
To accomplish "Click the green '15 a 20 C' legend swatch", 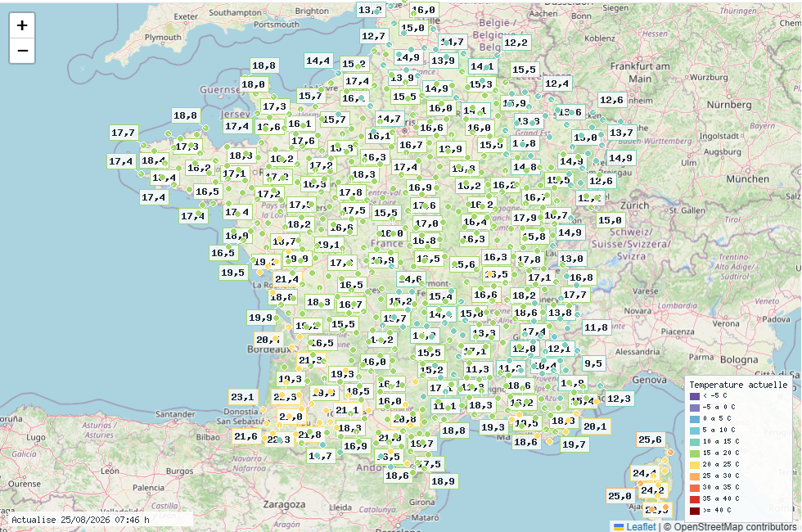I will [x=694, y=453].
